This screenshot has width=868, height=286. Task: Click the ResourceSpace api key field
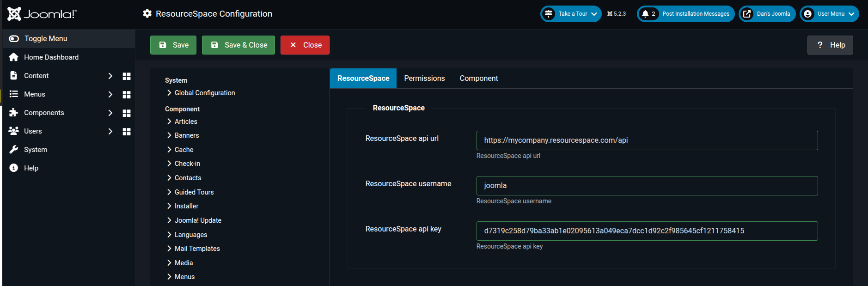tap(647, 231)
